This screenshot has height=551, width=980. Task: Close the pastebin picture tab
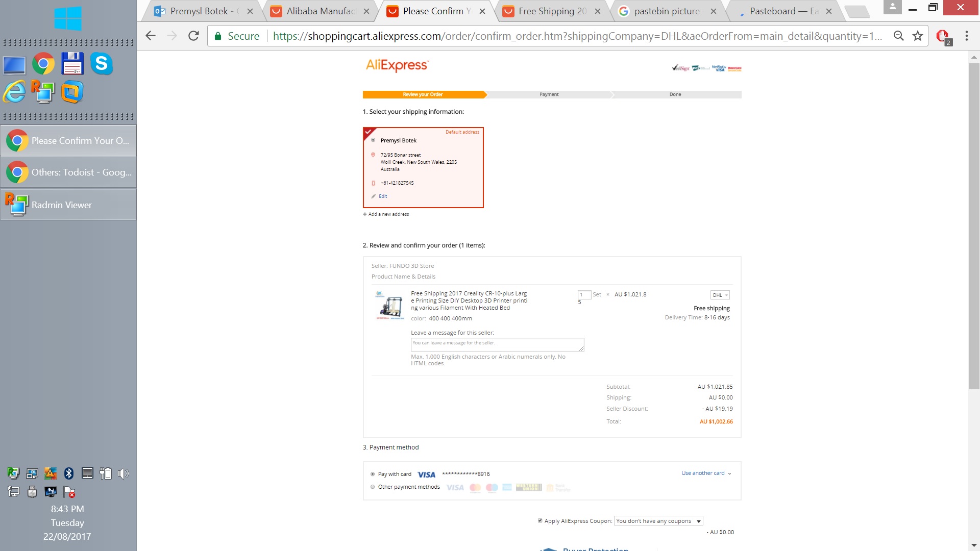click(714, 11)
